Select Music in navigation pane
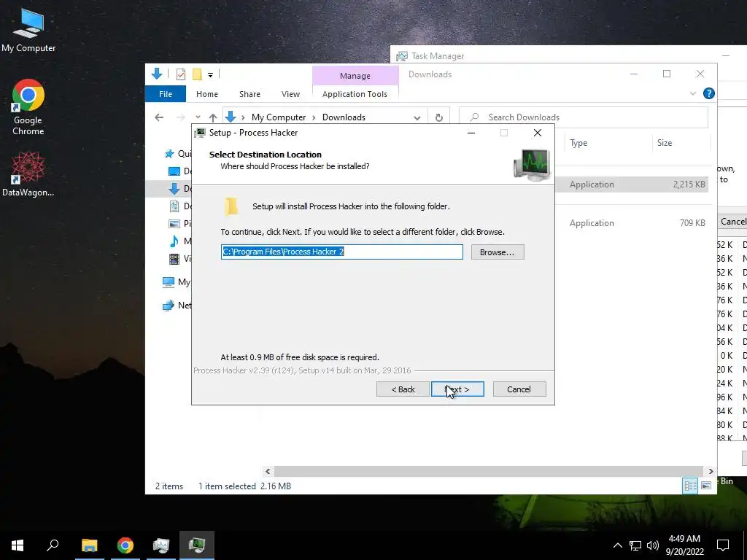The image size is (747, 560). (x=180, y=241)
